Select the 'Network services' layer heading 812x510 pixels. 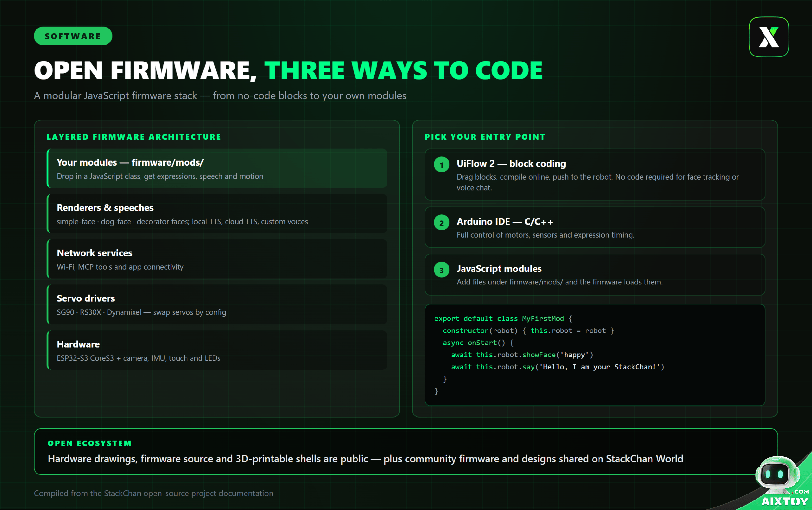tap(95, 253)
